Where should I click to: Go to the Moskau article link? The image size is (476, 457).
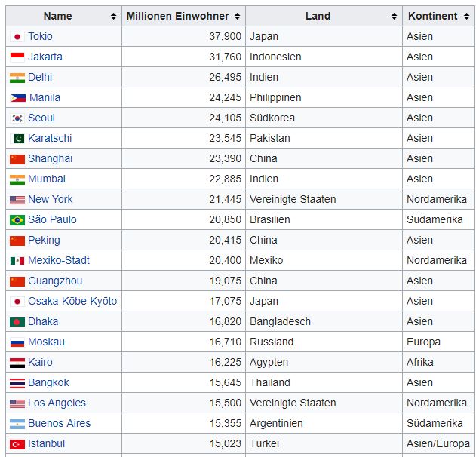pyautogui.click(x=46, y=342)
